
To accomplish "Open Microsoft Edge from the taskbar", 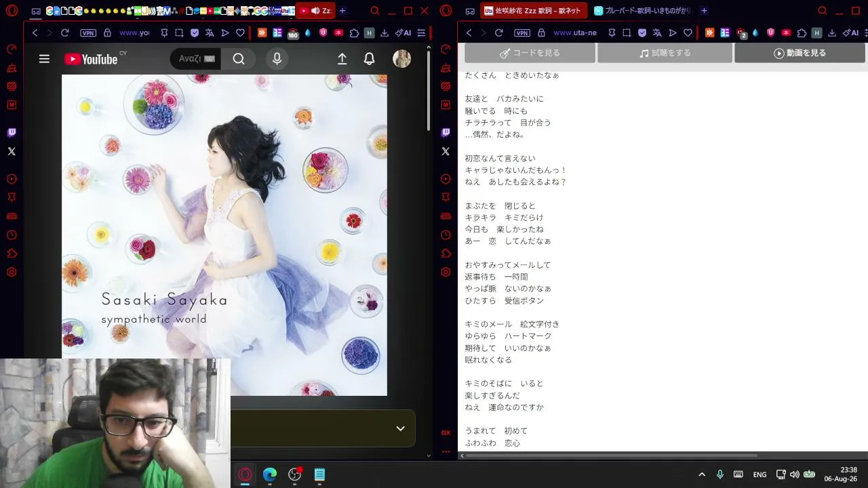I will tap(270, 474).
